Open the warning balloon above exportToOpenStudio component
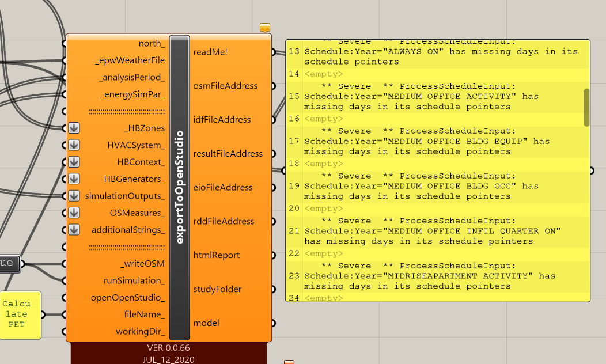606x364 pixels. pos(265,28)
